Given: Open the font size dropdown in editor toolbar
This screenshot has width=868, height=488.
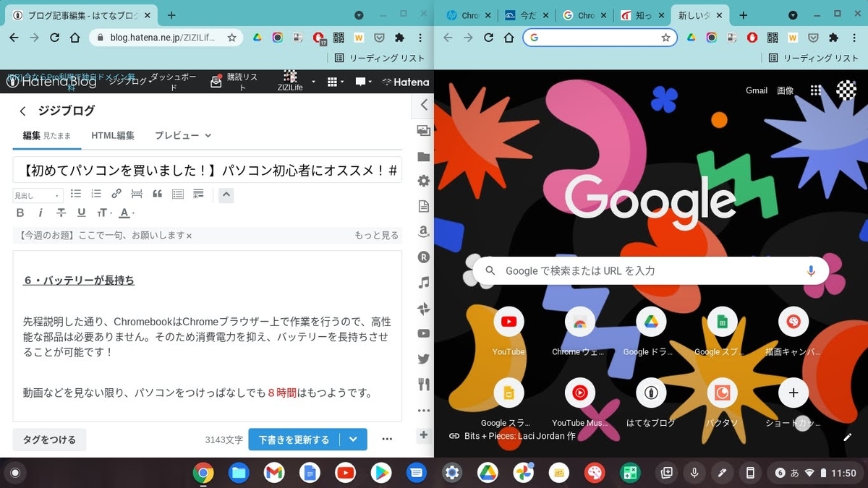Looking at the screenshot, I should click(x=104, y=213).
